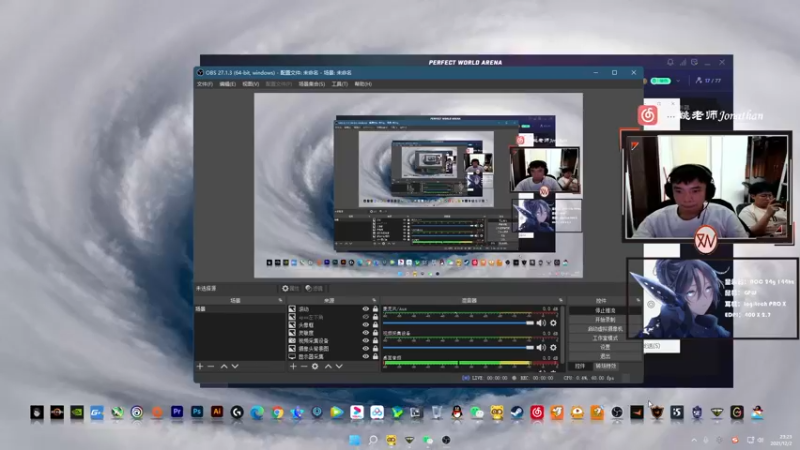Open Microsoft Edge from the dock
800x450 pixels.
tap(257, 412)
